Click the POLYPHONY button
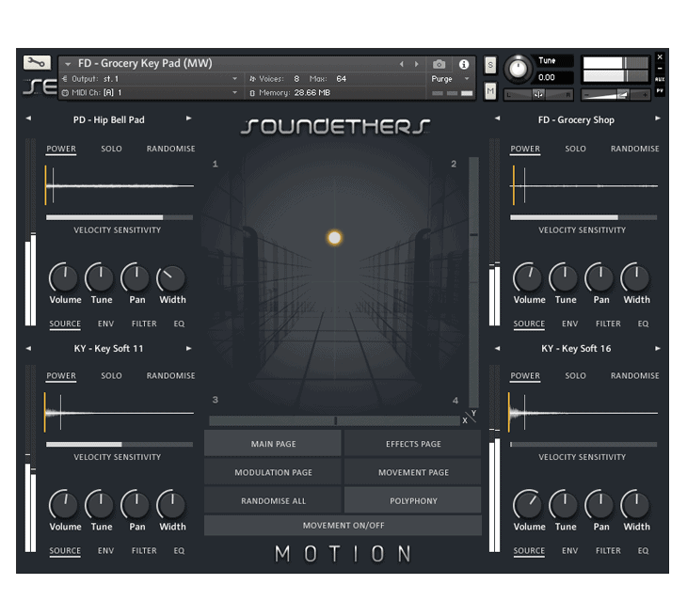This screenshot has width=687, height=616. [x=413, y=500]
